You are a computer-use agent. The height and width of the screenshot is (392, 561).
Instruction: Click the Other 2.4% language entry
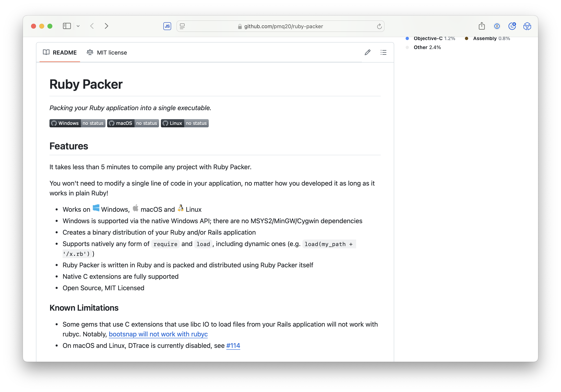(427, 47)
